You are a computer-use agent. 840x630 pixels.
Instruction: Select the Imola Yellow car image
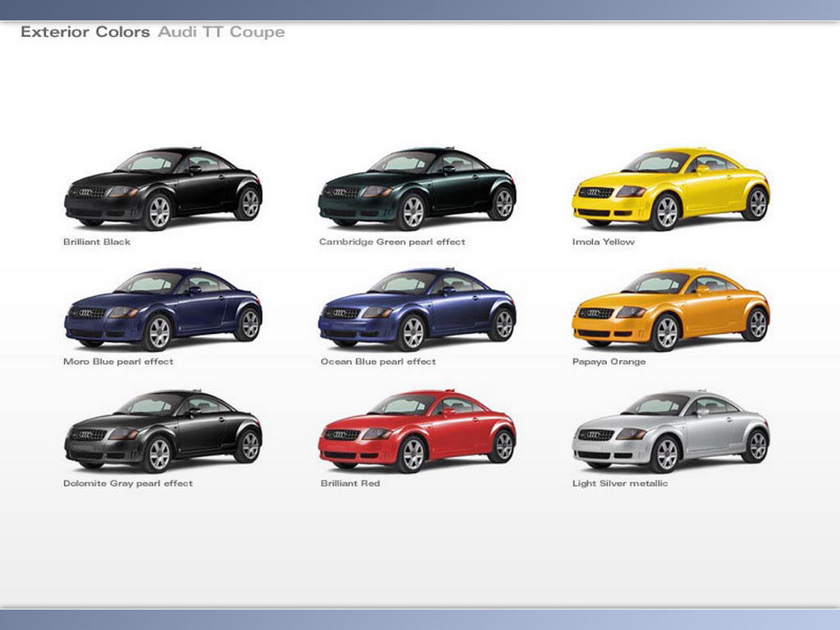[671, 189]
